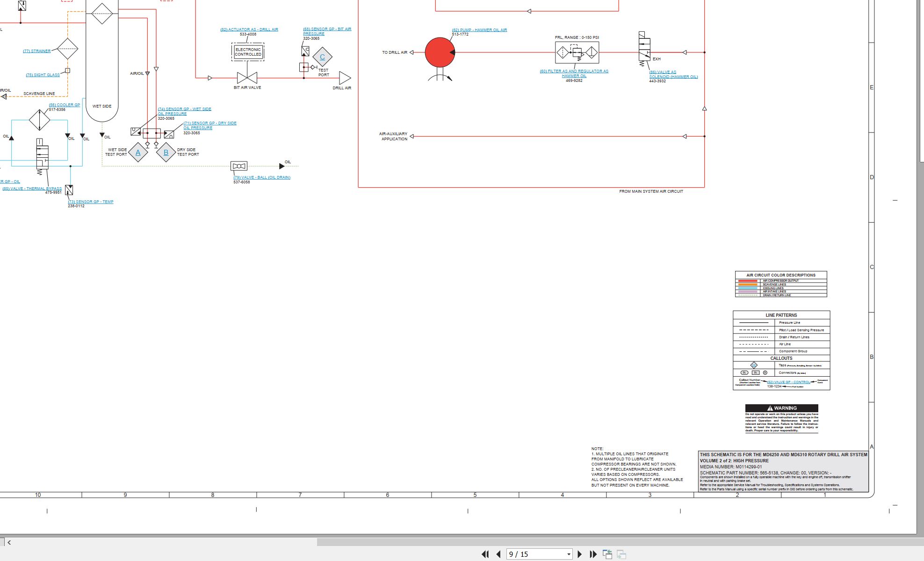Viewport: 924px width, 561px height.
Task: Click test port callout A
Action: click(x=138, y=153)
